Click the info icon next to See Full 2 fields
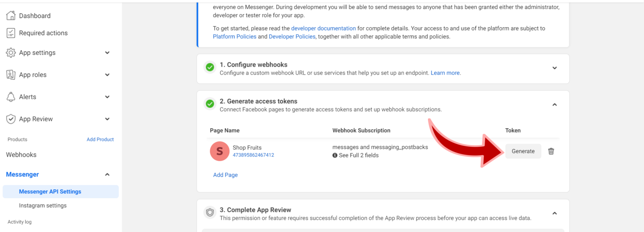 tap(335, 155)
